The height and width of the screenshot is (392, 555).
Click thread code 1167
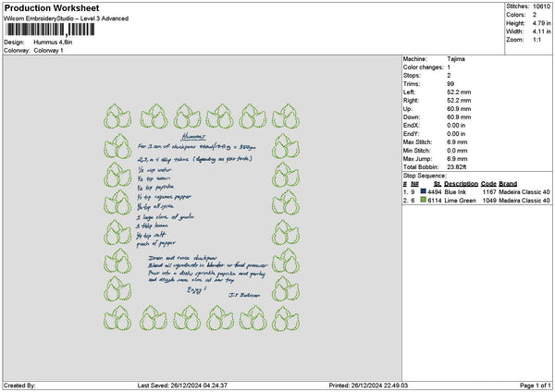(x=489, y=191)
